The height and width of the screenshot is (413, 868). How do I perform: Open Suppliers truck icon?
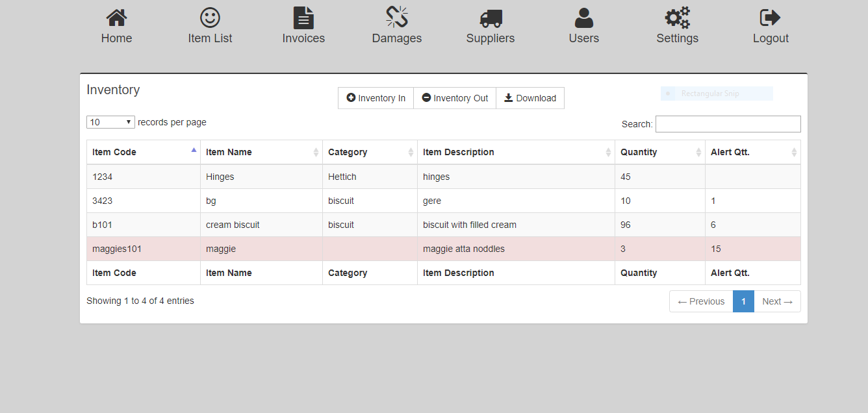[x=491, y=18]
